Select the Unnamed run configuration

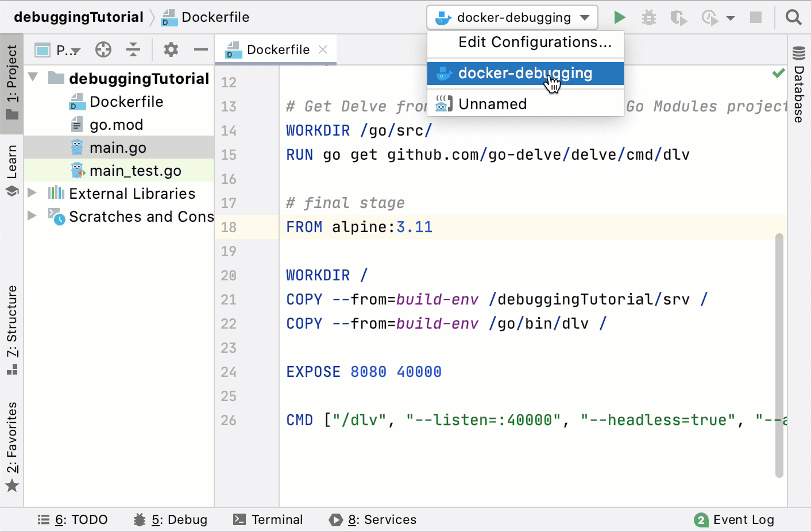tap(493, 104)
